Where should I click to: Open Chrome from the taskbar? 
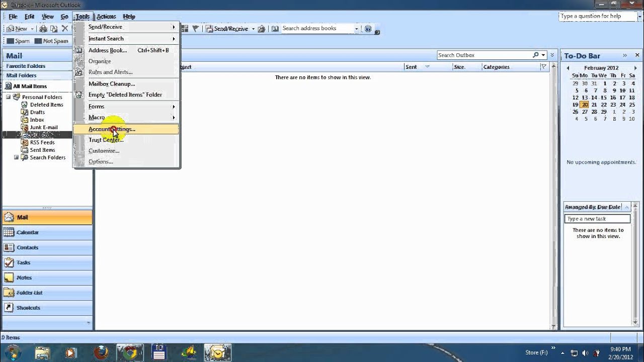[x=130, y=353]
